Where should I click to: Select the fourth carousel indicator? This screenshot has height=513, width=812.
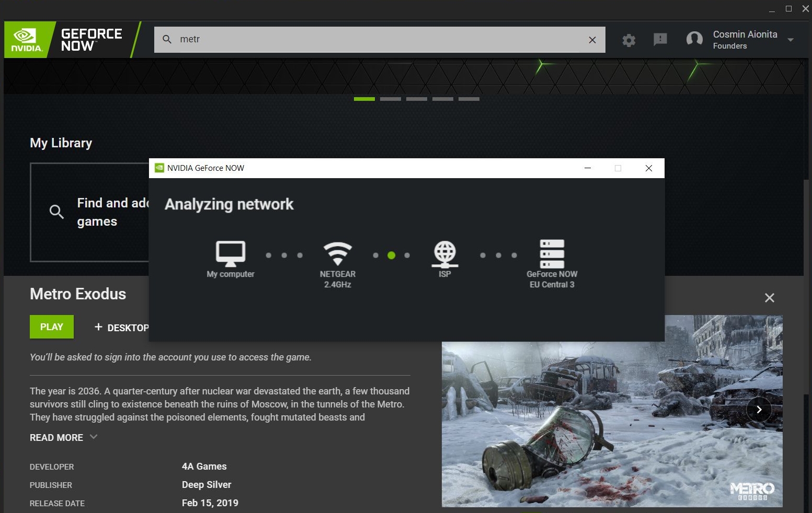point(443,99)
